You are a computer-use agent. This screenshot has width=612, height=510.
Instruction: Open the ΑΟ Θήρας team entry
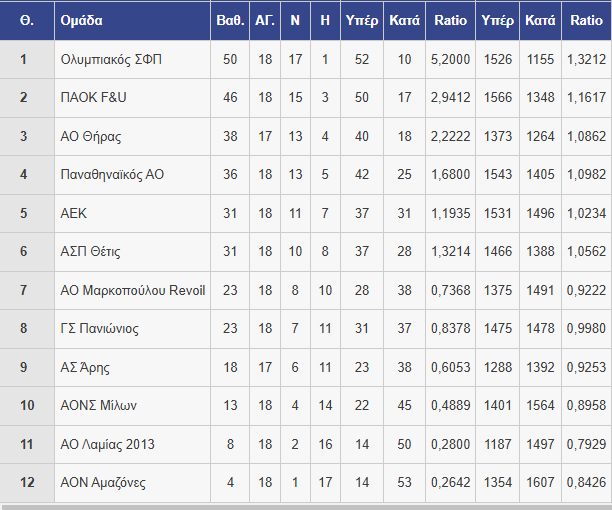click(x=91, y=137)
